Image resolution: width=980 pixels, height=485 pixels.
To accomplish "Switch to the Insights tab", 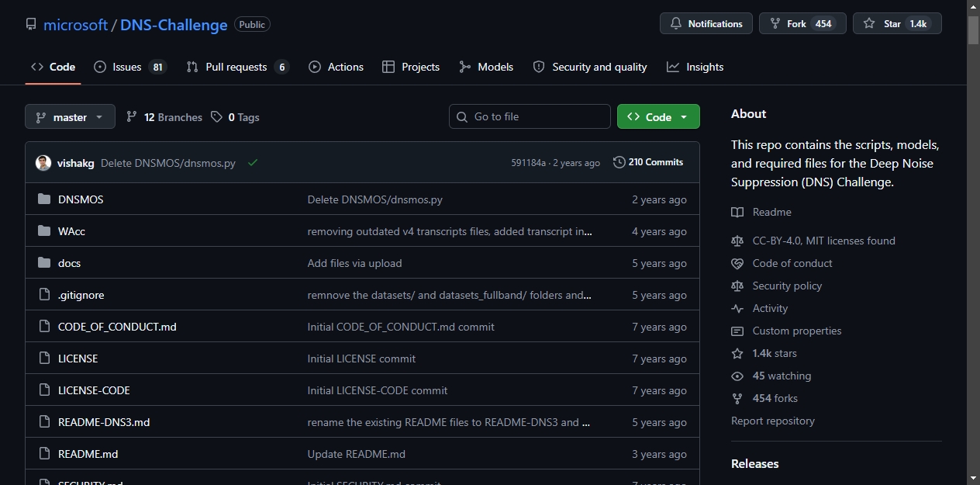I will point(695,67).
